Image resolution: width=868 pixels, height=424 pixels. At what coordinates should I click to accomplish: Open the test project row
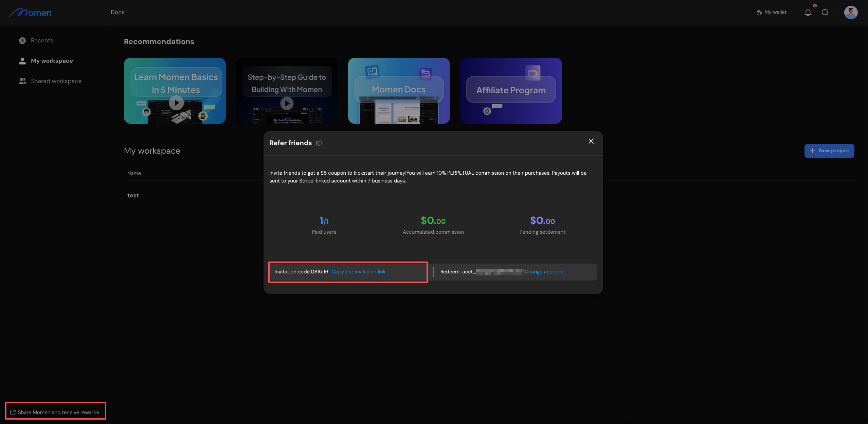[x=133, y=195]
